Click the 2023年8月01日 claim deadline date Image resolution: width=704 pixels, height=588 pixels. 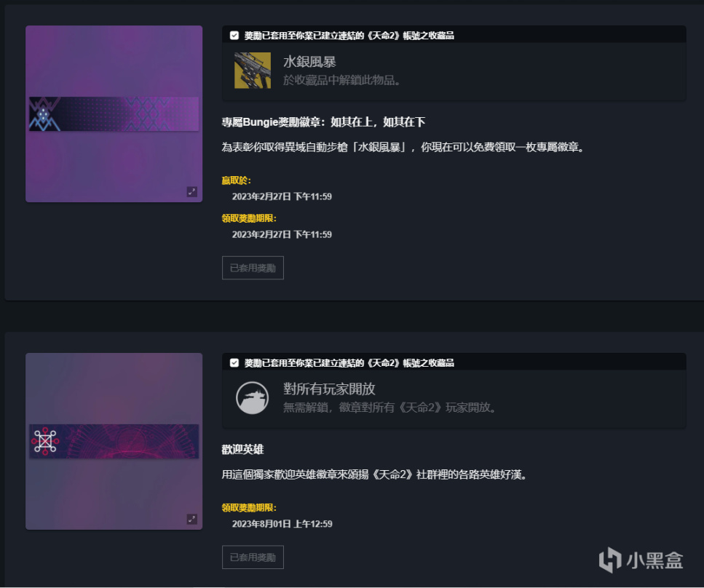click(282, 524)
